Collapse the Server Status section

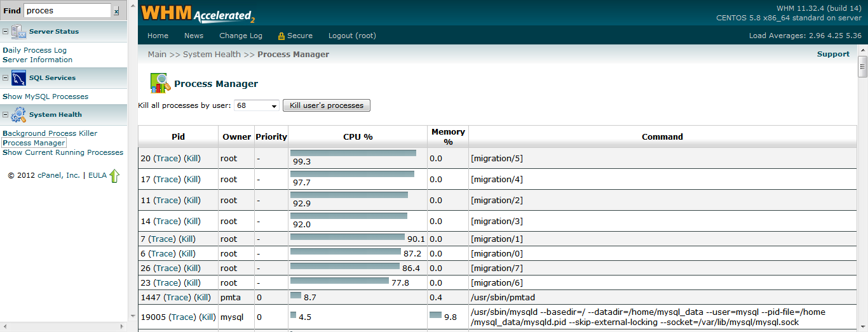(5, 32)
